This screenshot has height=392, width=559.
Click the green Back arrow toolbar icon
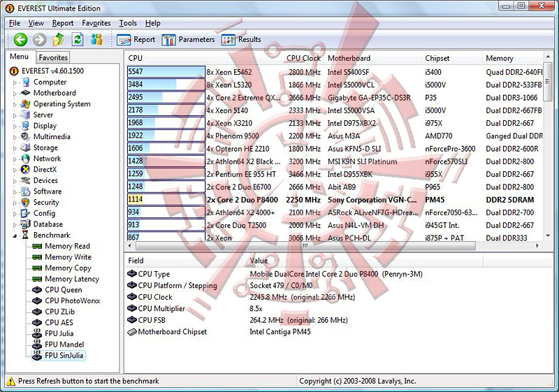(x=20, y=40)
